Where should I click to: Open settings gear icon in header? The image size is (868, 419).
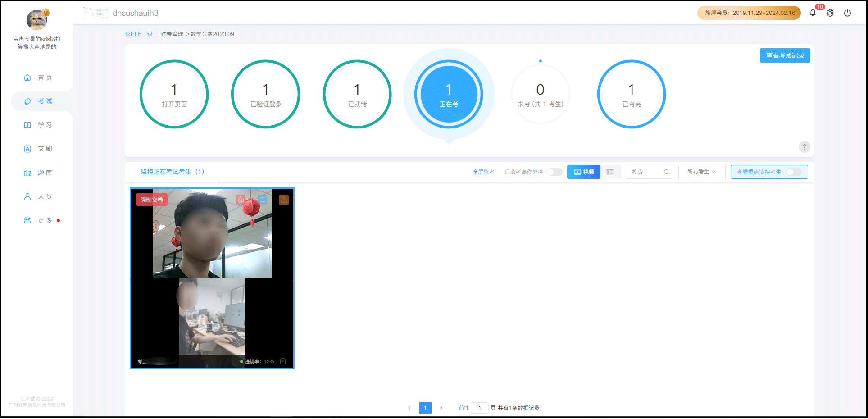coord(830,13)
